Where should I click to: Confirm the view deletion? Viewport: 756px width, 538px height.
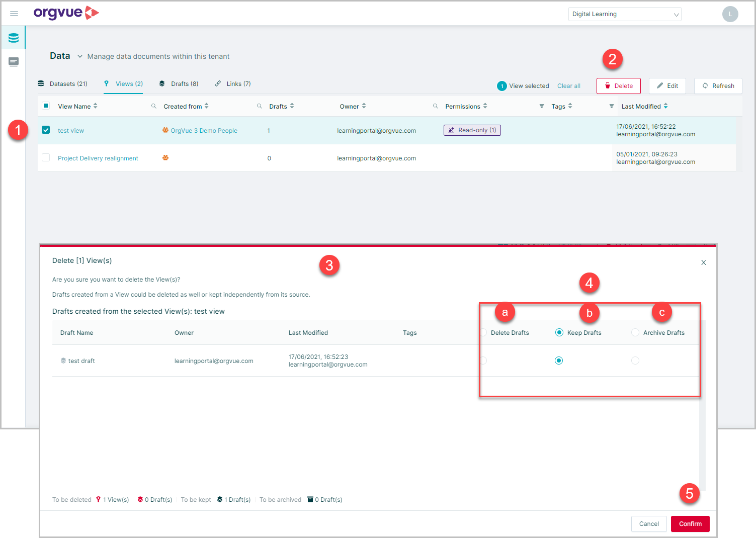(x=690, y=524)
